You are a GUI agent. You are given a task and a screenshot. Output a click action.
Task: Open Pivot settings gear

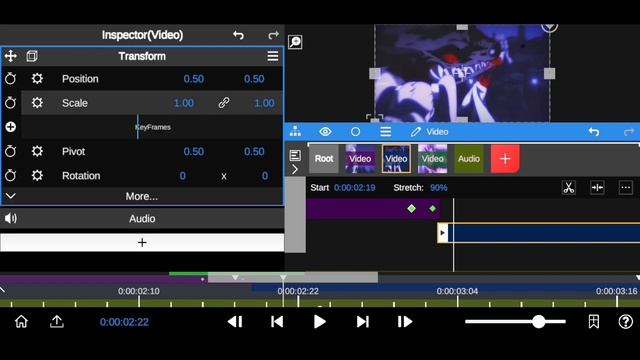coord(37,151)
